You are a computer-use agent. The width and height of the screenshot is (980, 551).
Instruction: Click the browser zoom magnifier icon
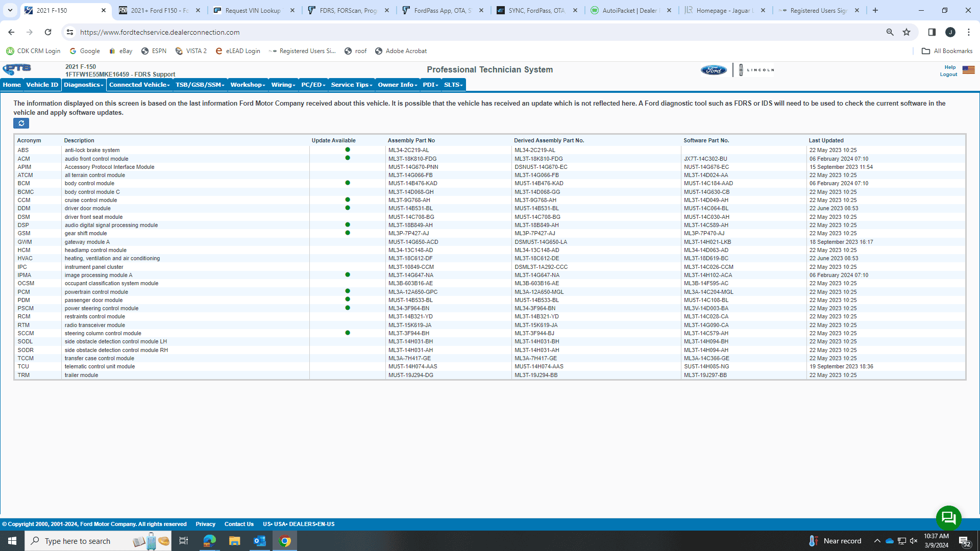coord(890,32)
